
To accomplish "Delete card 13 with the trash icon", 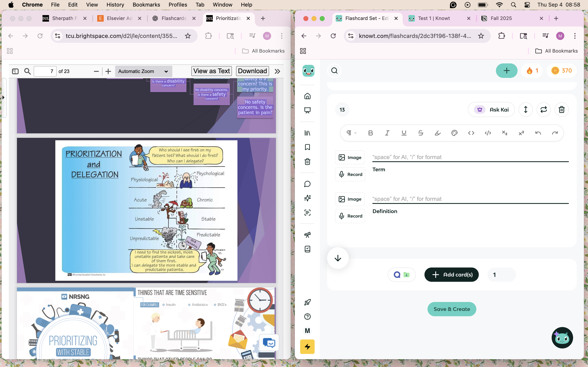I will 561,110.
